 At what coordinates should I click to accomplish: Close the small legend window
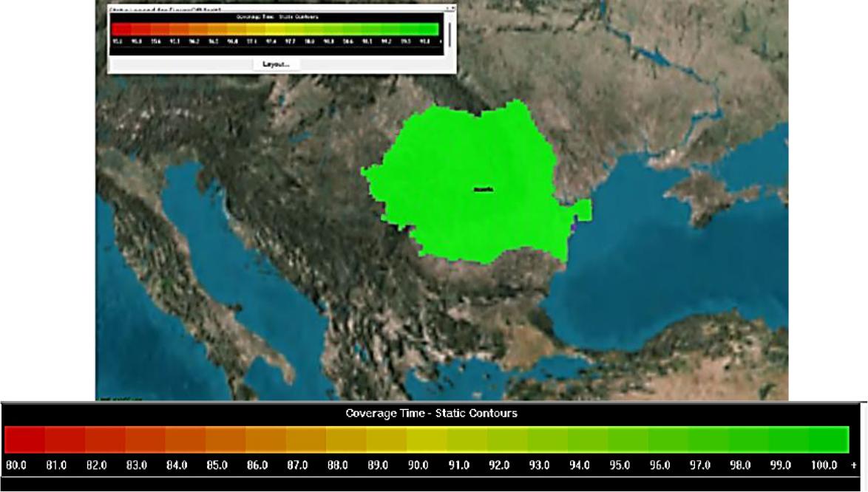(450, 9)
